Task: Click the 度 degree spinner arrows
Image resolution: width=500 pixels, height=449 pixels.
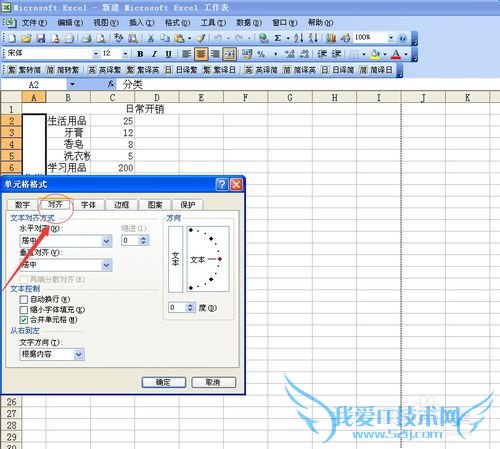Action: 190,307
